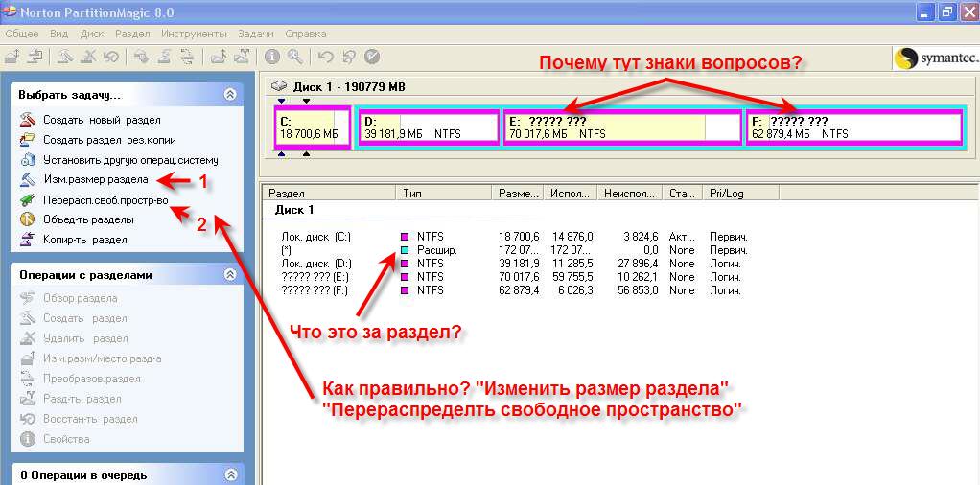Select the ????? ??? (F:) row
This screenshot has width=980, height=485.
tap(516, 290)
